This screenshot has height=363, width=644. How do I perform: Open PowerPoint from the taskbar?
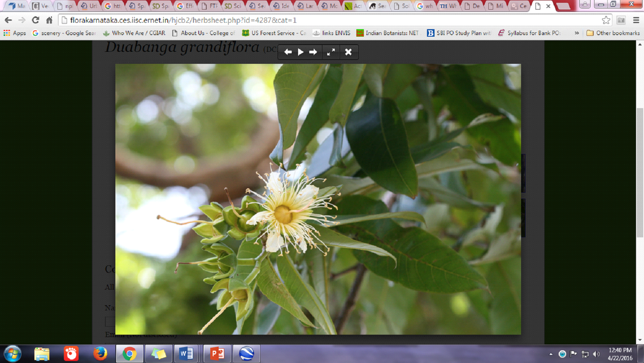click(217, 354)
